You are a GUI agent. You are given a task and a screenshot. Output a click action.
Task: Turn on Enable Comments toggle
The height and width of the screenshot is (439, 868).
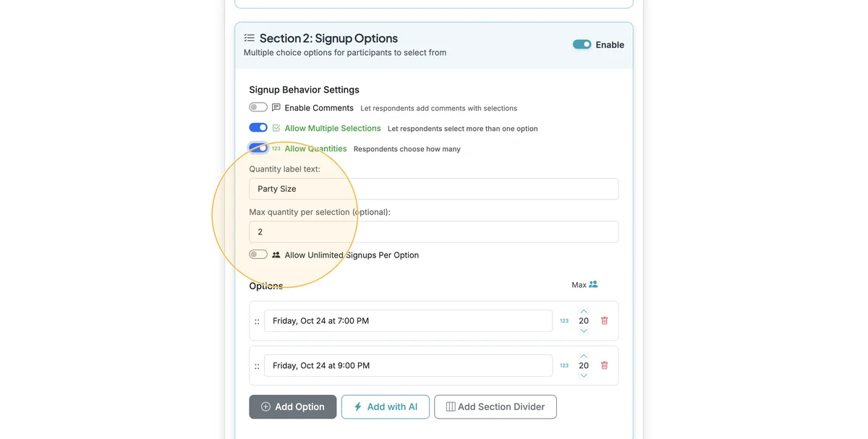258,107
